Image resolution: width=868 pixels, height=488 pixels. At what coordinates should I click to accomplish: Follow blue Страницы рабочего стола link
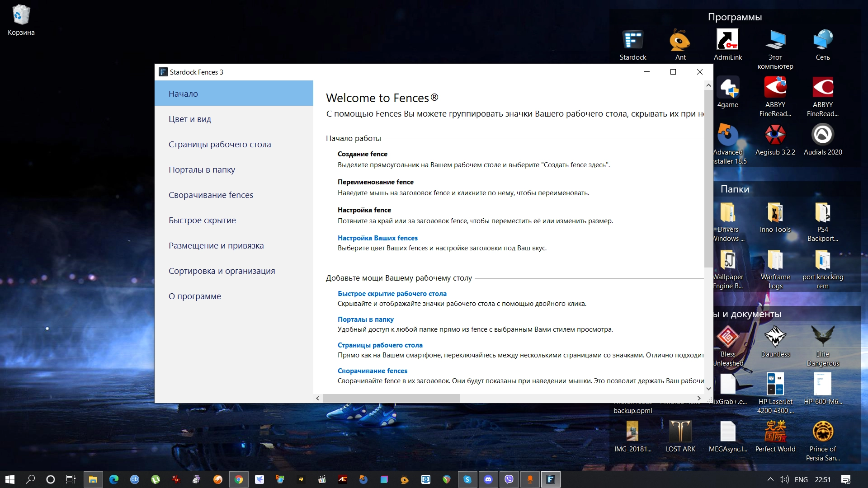point(380,345)
